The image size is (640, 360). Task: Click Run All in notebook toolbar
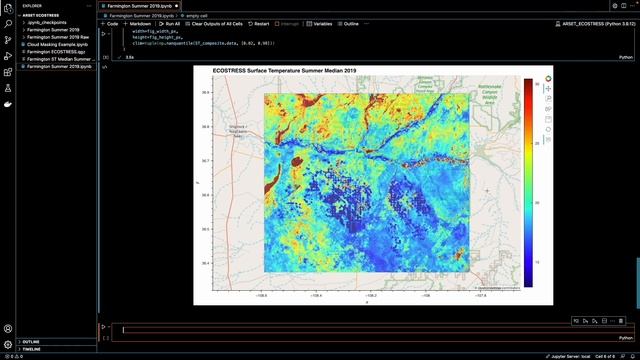coord(169,24)
